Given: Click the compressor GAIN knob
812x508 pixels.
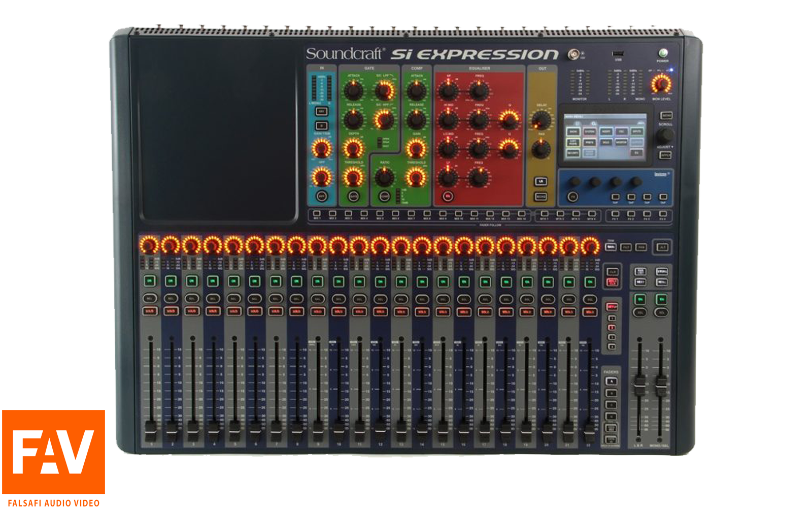Looking at the screenshot, I should click(x=416, y=149).
